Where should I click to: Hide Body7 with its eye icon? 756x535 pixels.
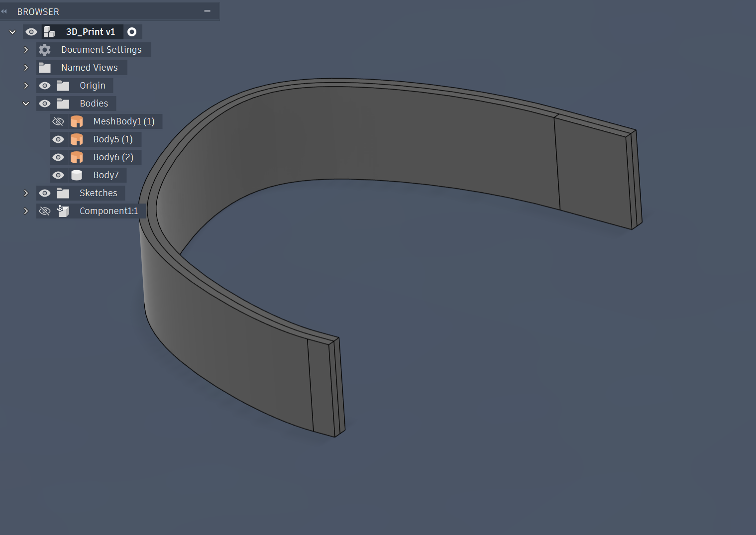58,175
